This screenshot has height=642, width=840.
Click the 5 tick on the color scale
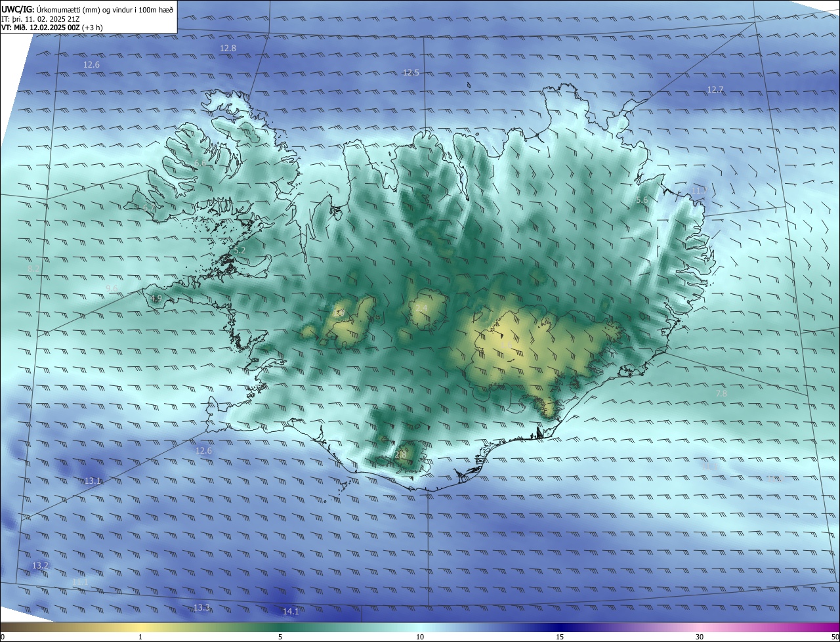pos(280,637)
